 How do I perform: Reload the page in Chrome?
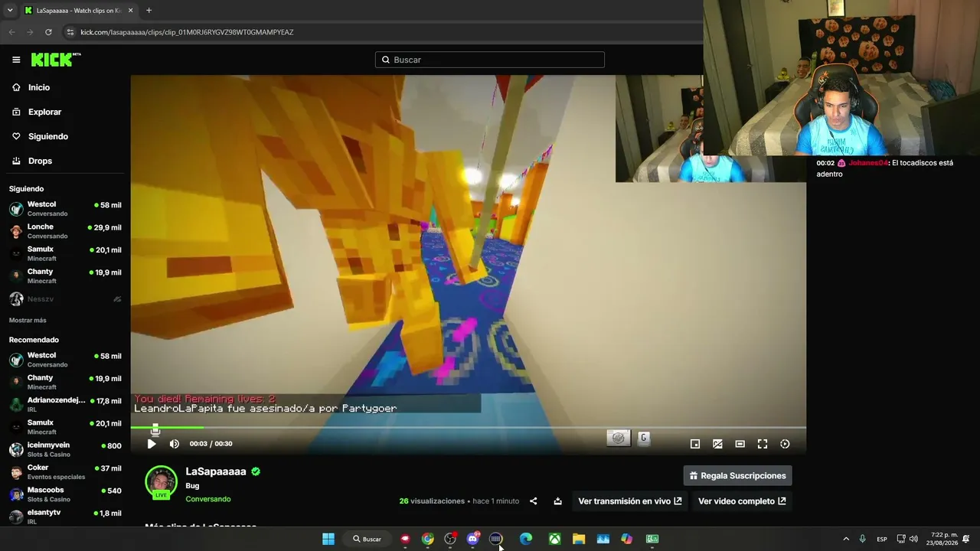point(48,32)
